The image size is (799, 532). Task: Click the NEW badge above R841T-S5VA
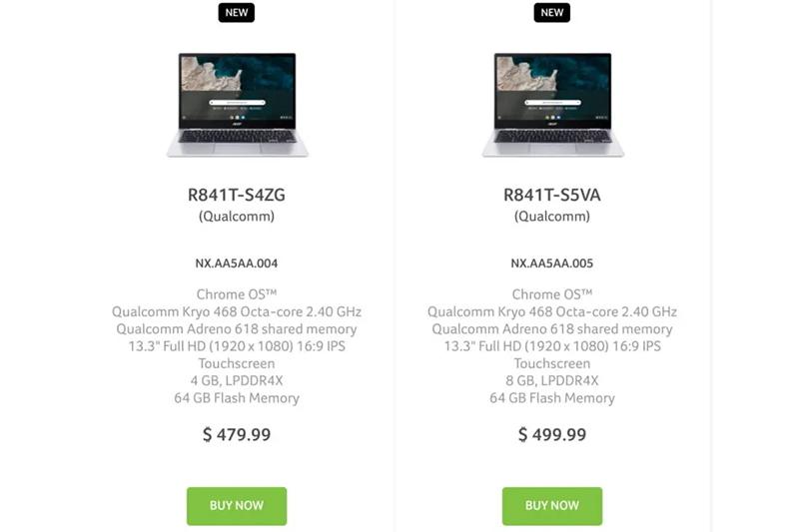[552, 13]
